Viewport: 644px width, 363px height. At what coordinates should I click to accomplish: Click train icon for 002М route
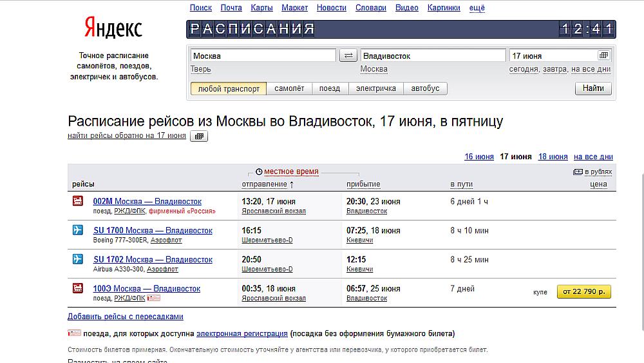[78, 201]
